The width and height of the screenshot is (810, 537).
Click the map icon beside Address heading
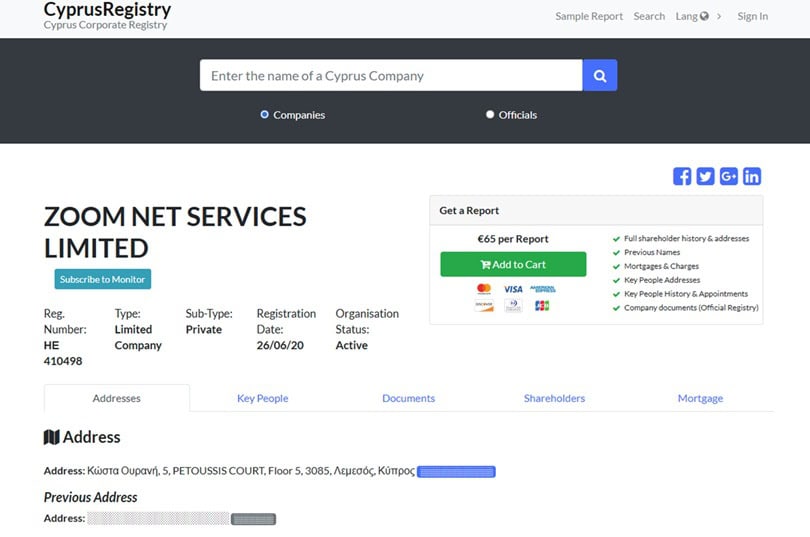coord(52,437)
